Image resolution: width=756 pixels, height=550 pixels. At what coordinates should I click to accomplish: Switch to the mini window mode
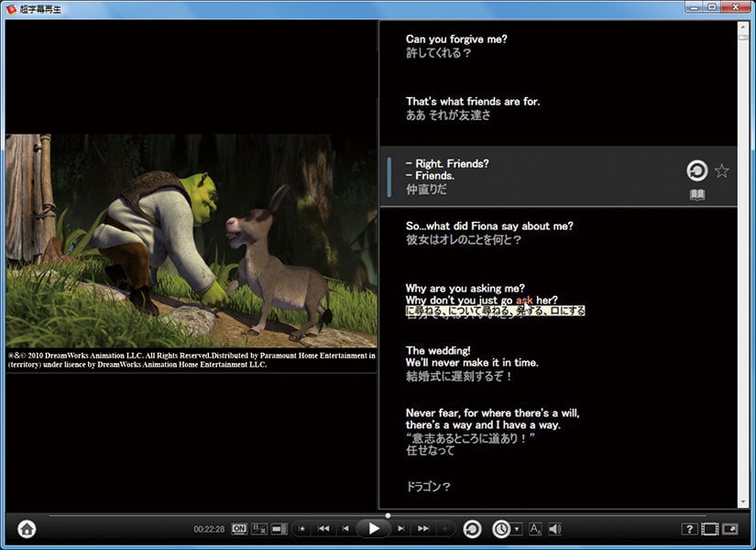pyautogui.click(x=730, y=529)
